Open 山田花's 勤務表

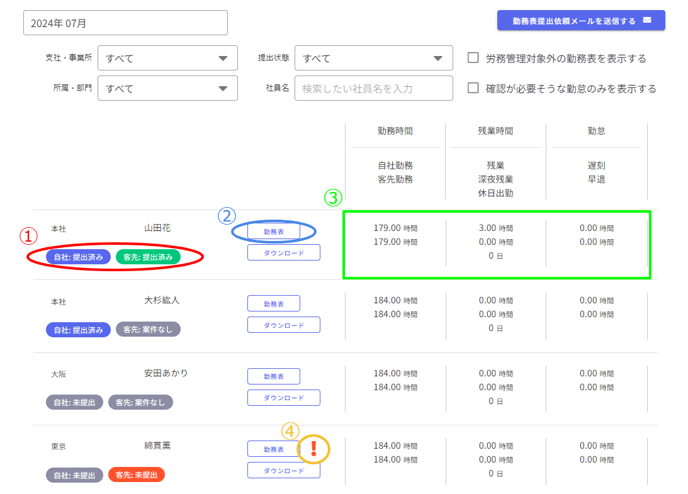click(x=273, y=231)
